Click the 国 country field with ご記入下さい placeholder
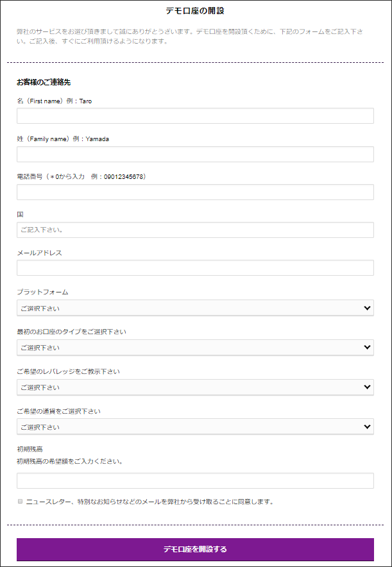Screen dimensions: 392x567 point(195,230)
